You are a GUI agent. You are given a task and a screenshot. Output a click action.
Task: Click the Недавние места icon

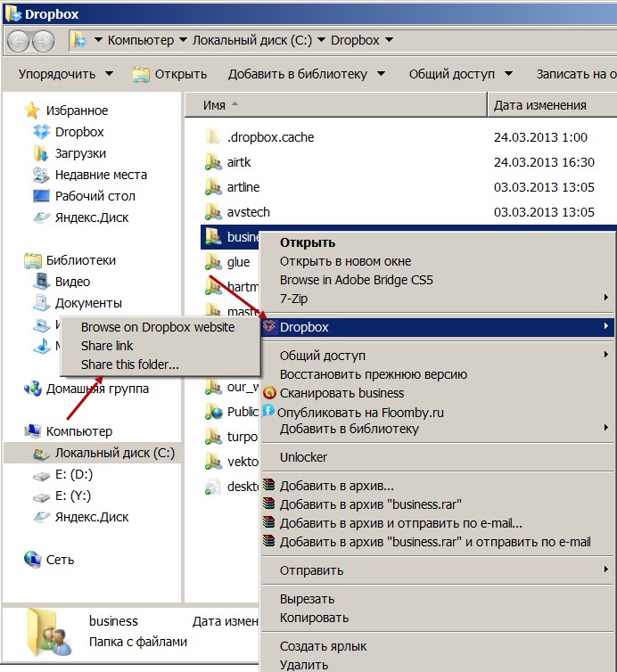pyautogui.click(x=41, y=175)
